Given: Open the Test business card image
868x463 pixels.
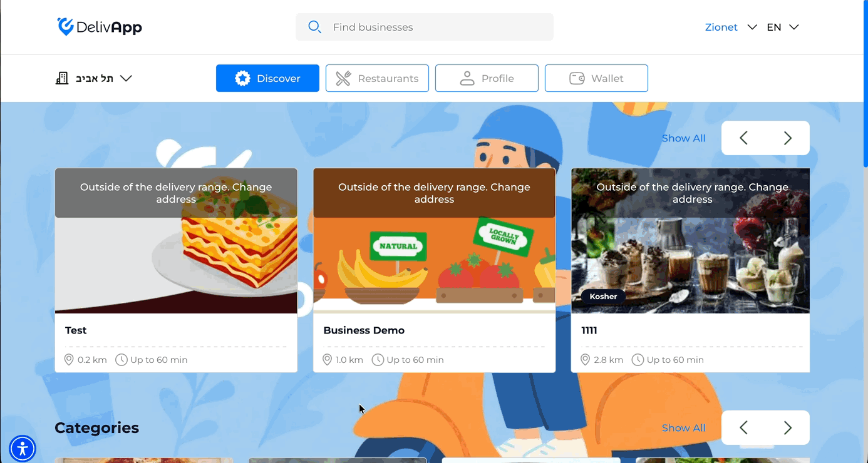Looking at the screenshot, I should (x=176, y=241).
